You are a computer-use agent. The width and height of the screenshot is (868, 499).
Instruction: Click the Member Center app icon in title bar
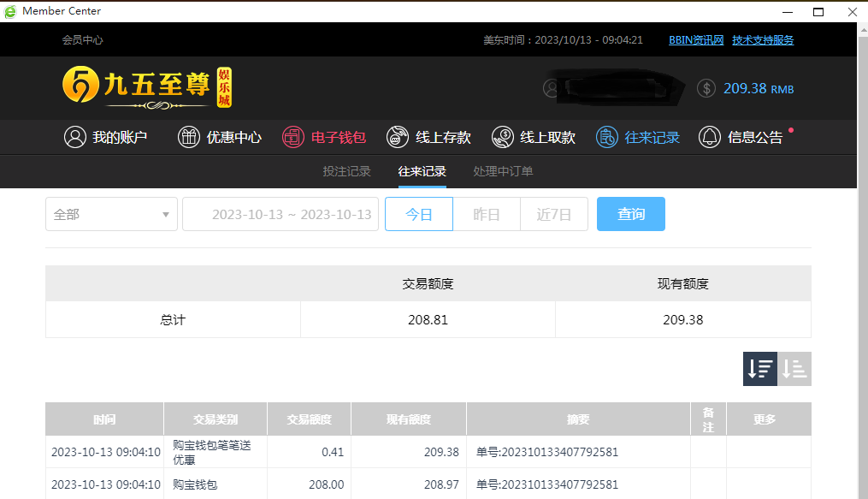pyautogui.click(x=10, y=11)
